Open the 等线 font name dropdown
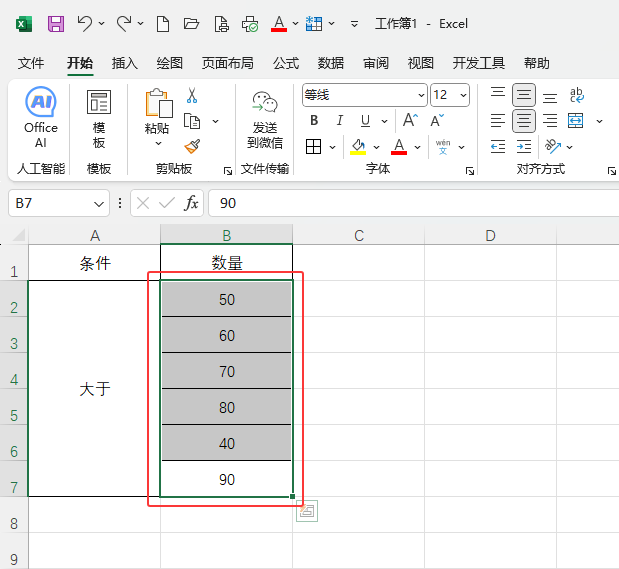This screenshot has width=619, height=569. [x=421, y=95]
